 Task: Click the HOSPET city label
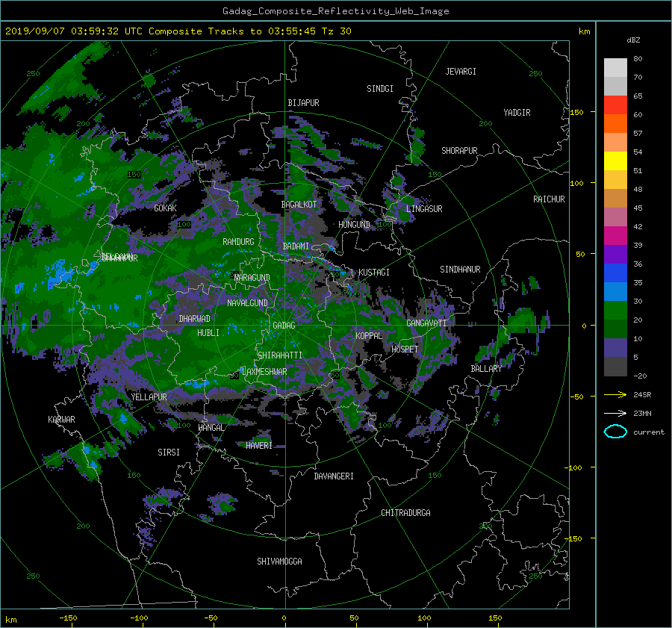pyautogui.click(x=405, y=349)
